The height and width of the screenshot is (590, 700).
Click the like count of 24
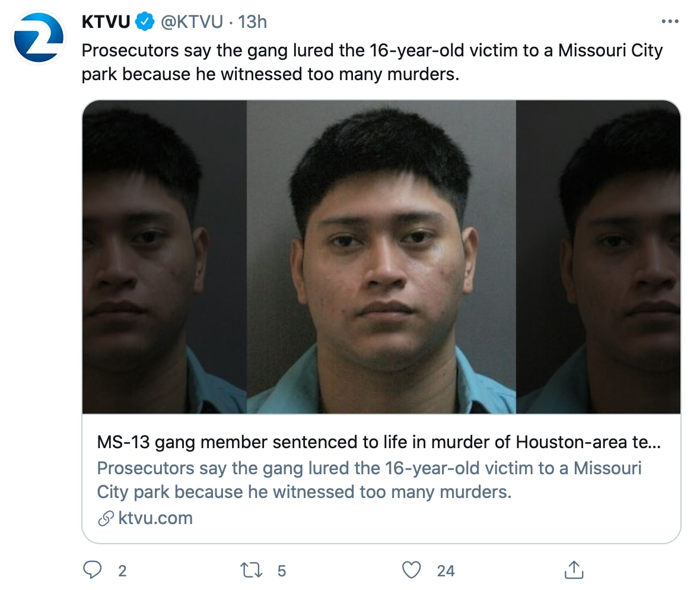coord(446,571)
